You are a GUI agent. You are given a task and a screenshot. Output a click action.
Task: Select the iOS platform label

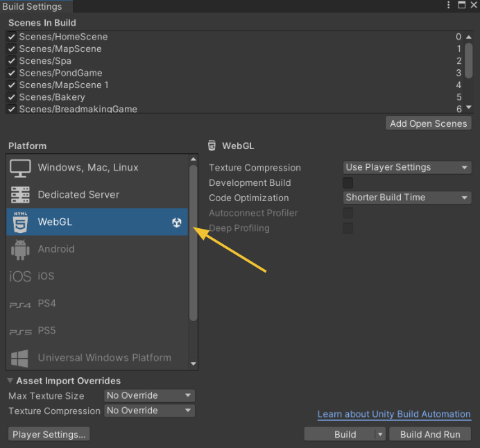point(46,276)
